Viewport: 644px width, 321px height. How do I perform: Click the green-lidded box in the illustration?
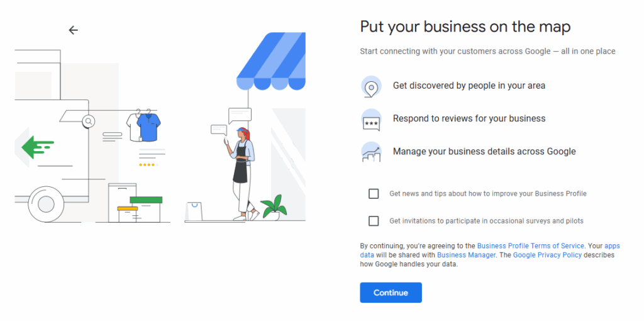click(x=146, y=210)
